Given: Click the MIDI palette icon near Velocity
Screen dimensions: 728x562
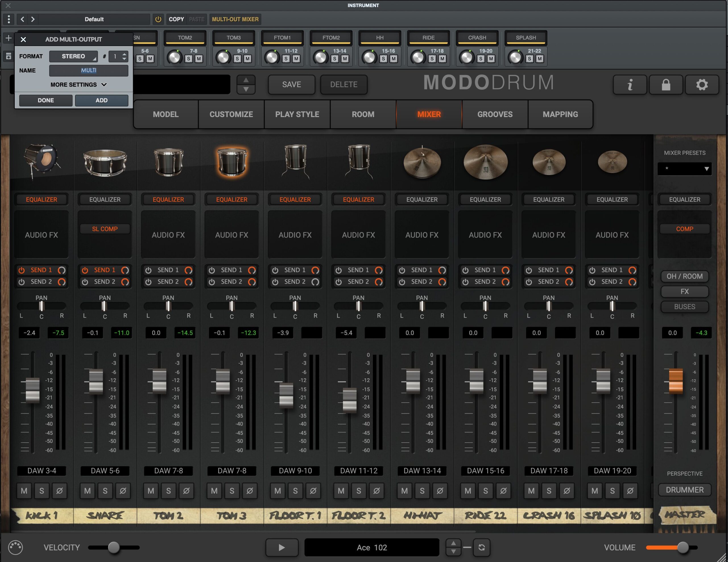Looking at the screenshot, I should (15, 547).
